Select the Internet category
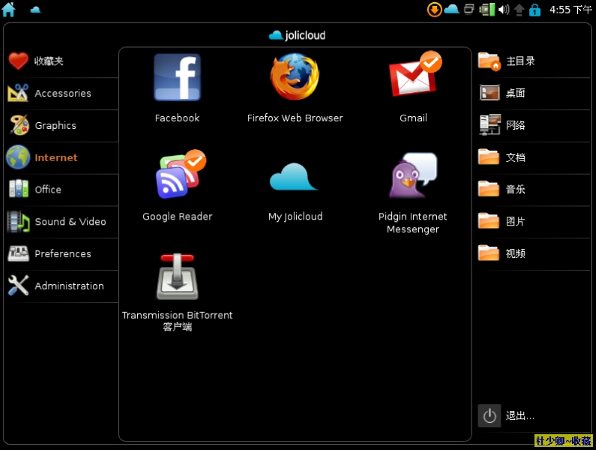Image resolution: width=596 pixels, height=450 pixels. (62, 157)
